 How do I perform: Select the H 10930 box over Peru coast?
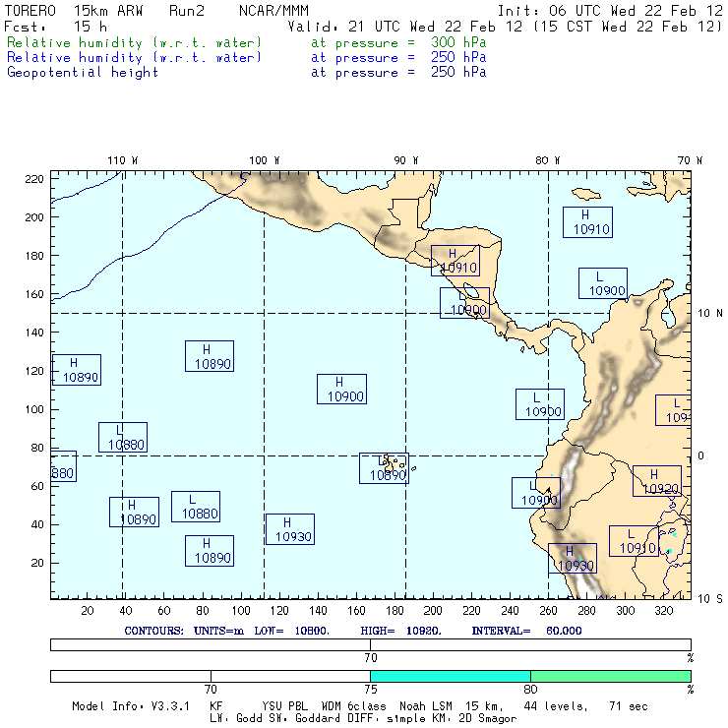coord(573,558)
